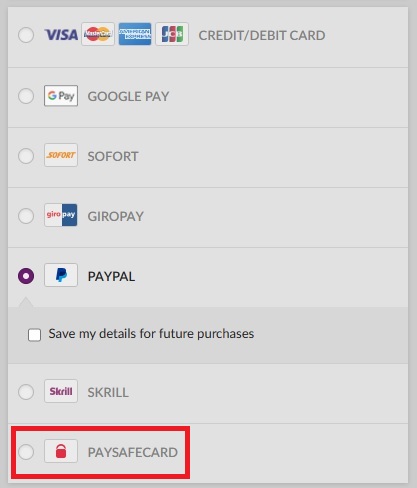Choose the Sofort radio button
This screenshot has height=488, width=417.
pyautogui.click(x=26, y=156)
